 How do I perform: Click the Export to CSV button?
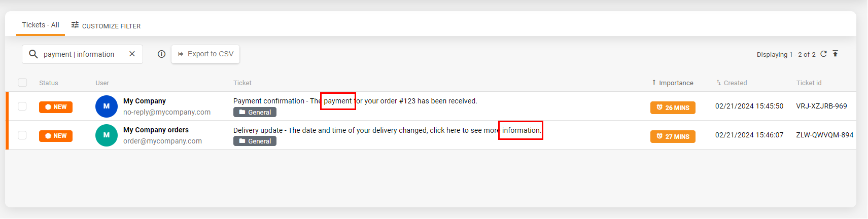pos(205,54)
